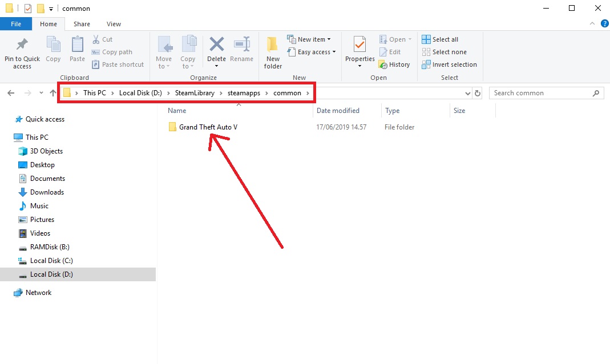Click Invert selection
The image size is (610, 364).
449,64
